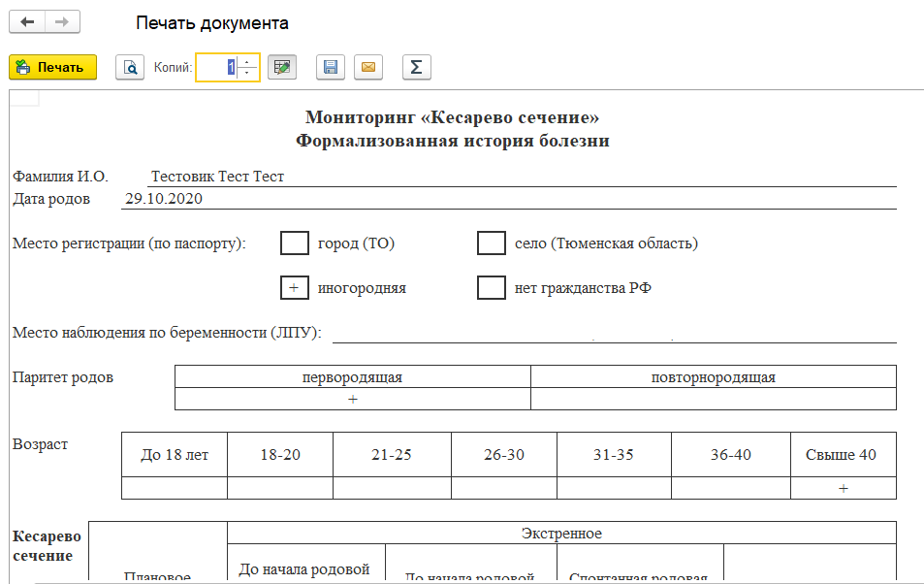Go back with the left arrow button
Viewport: 924px width, 584px height.
(x=27, y=22)
